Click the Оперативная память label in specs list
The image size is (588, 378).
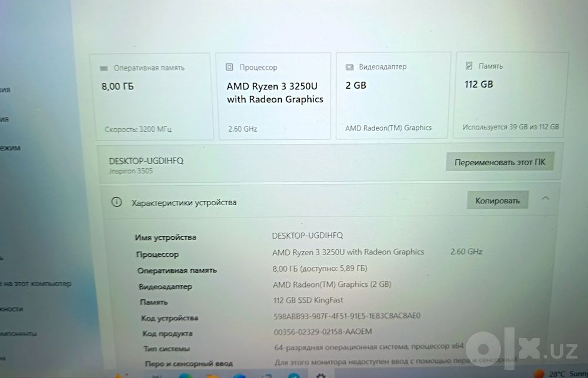click(x=176, y=270)
